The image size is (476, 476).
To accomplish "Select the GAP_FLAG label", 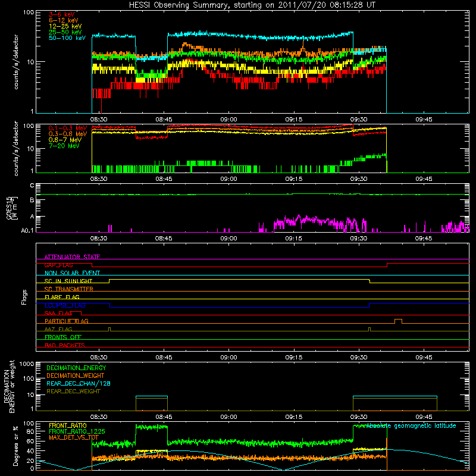I will (58, 265).
